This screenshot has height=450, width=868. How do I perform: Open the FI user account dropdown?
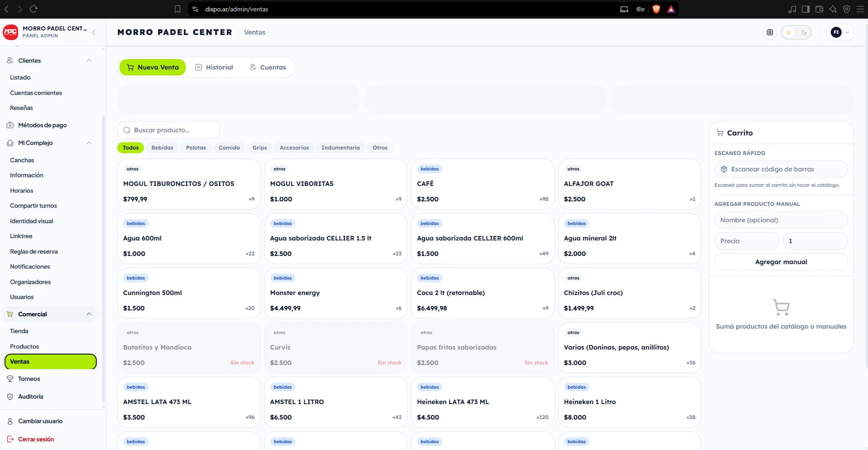tap(840, 32)
